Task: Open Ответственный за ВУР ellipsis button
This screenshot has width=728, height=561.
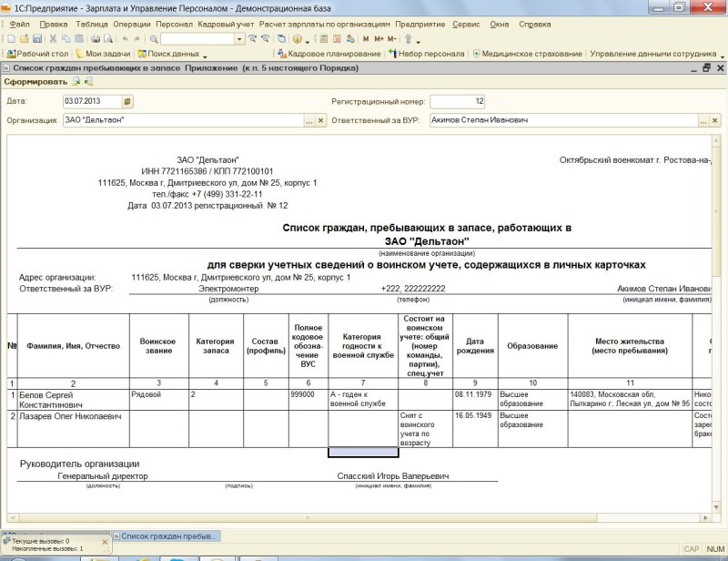Action: tap(703, 121)
